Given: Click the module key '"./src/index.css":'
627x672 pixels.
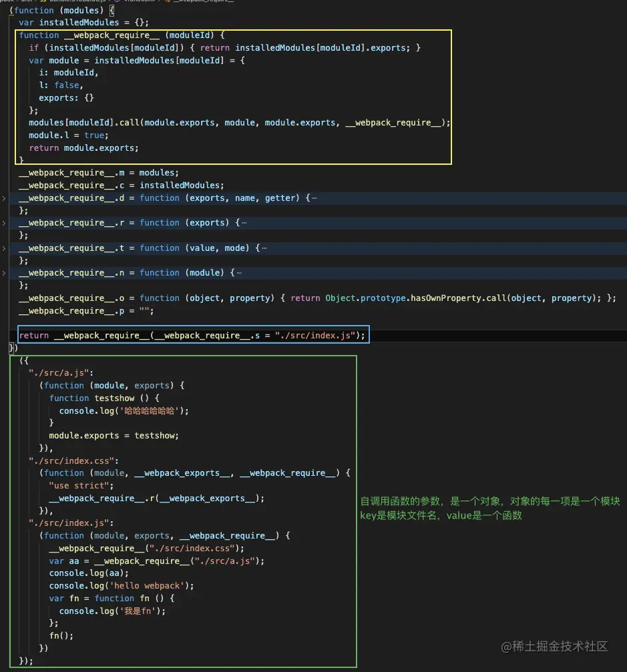Looking at the screenshot, I should coord(73,460).
